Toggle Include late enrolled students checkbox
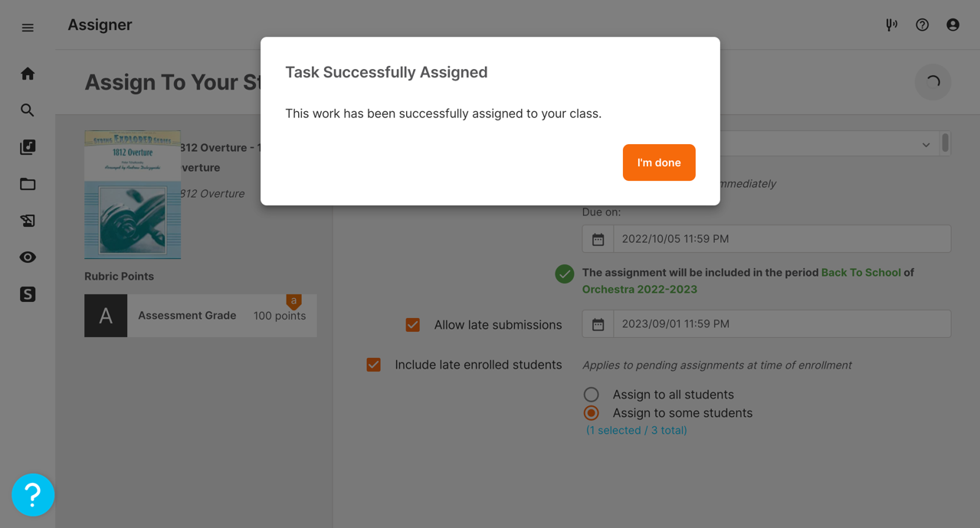 374,365
